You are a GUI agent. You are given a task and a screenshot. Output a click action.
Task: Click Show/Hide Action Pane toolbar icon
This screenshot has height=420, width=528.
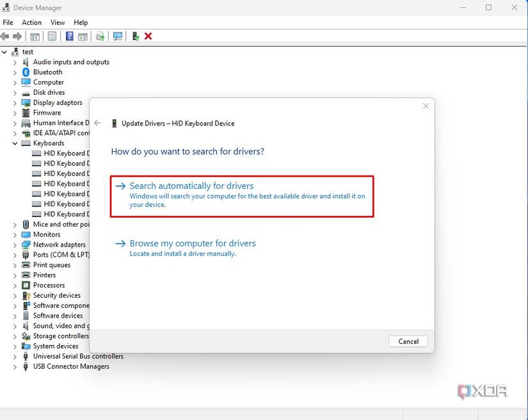(x=83, y=36)
